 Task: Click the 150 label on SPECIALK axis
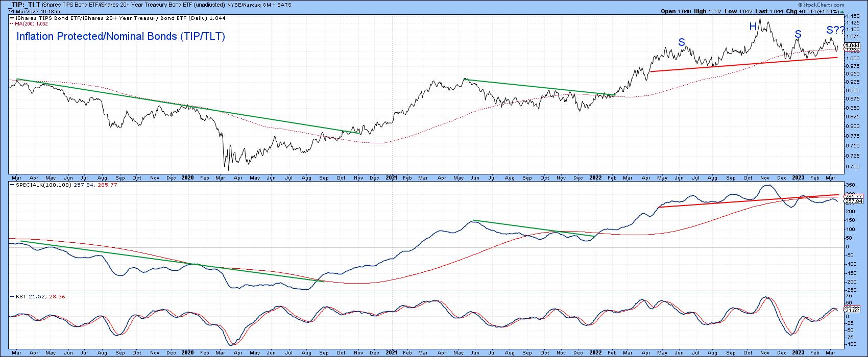tap(851, 220)
